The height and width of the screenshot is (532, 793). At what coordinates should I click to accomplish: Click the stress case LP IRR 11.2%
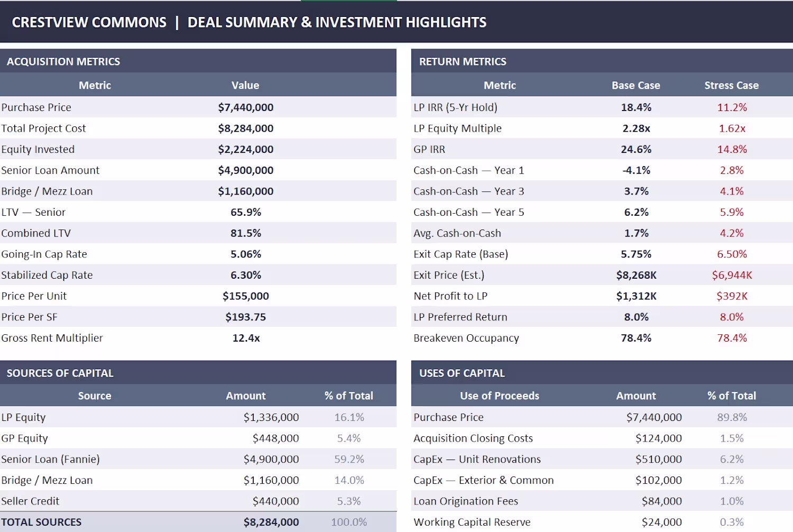coord(732,107)
